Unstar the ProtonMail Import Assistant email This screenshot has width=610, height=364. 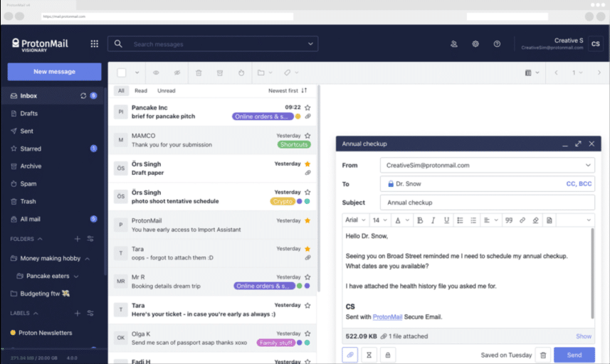[x=307, y=220]
